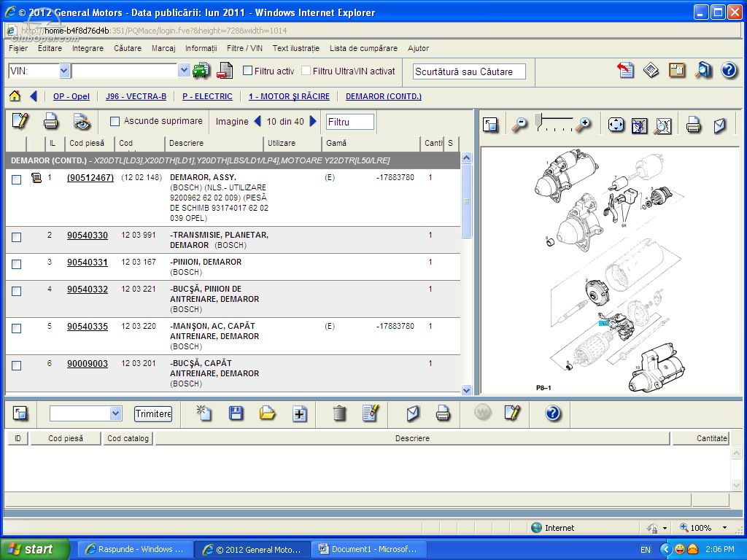Go to home via the house icon
Image resolution: width=747 pixels, height=560 pixels.
click(15, 96)
